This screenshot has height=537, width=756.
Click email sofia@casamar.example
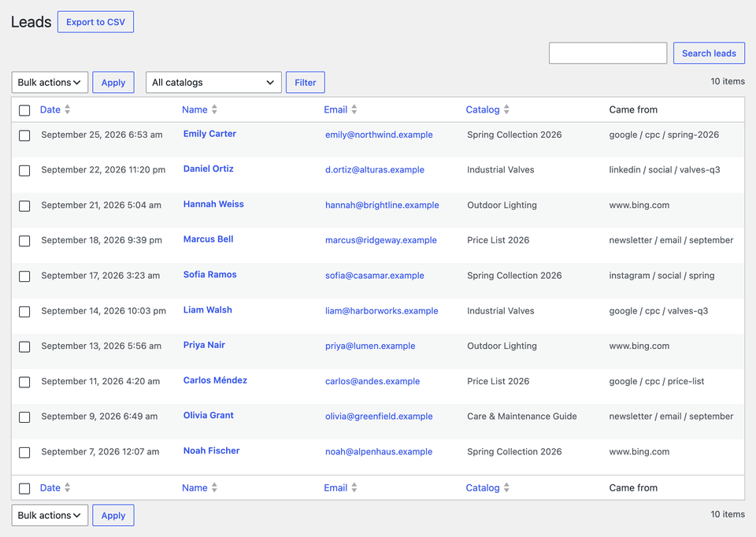pos(375,276)
